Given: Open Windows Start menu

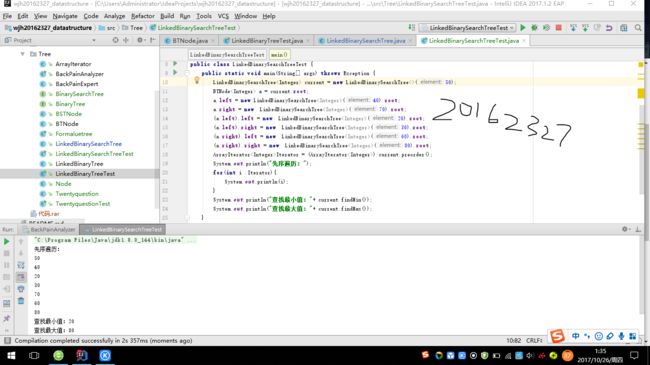Looking at the screenshot, I should coord(11,355).
